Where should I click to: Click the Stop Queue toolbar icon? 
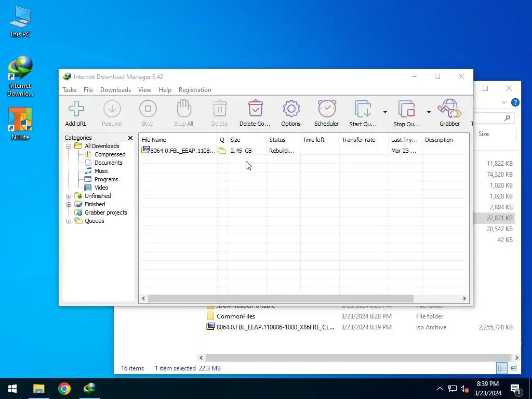pyautogui.click(x=406, y=109)
